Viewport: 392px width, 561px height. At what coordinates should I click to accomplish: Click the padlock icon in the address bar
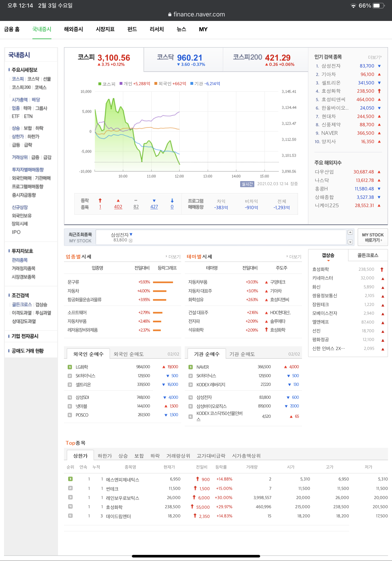[170, 14]
